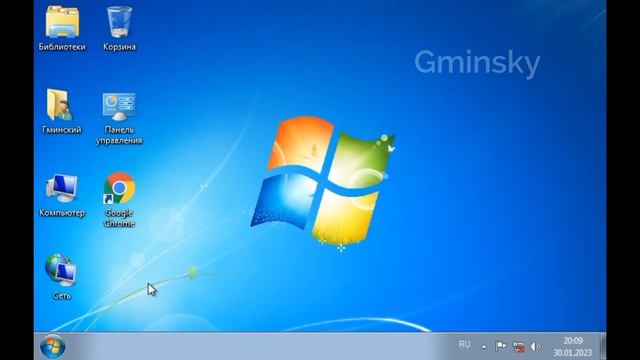Click the clock showing 20:09
The width and height of the screenshot is (640, 360).
click(x=572, y=347)
